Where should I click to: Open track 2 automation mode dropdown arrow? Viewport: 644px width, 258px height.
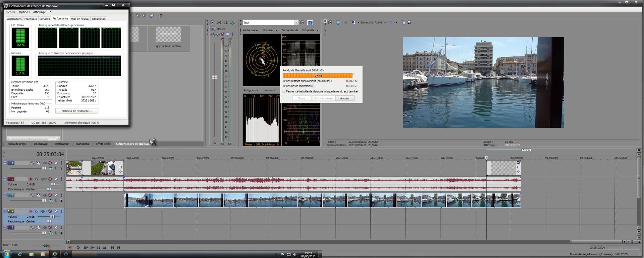[x=46, y=179]
